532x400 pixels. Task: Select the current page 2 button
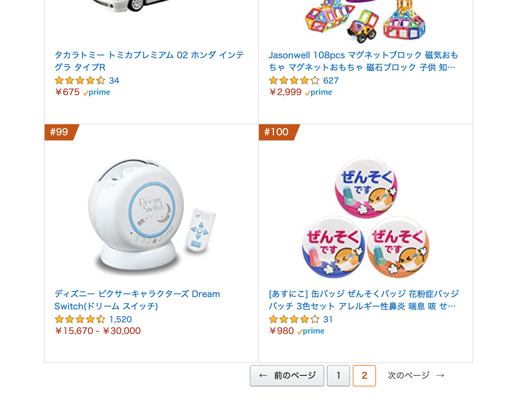pyautogui.click(x=364, y=375)
